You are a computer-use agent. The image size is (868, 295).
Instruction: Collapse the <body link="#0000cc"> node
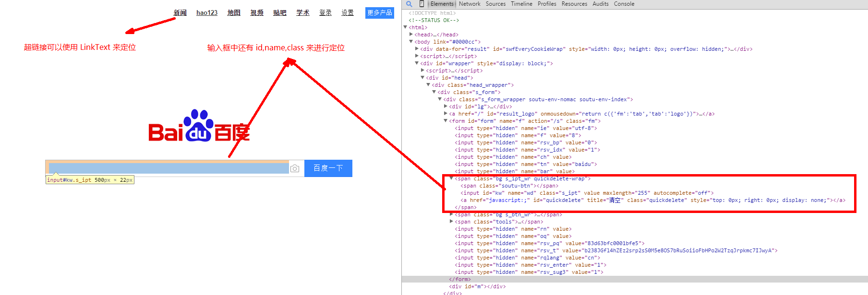point(411,42)
